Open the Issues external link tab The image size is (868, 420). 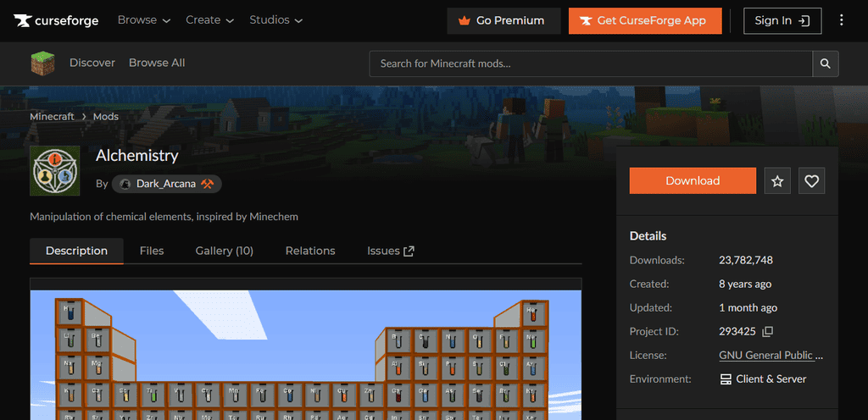[391, 251]
